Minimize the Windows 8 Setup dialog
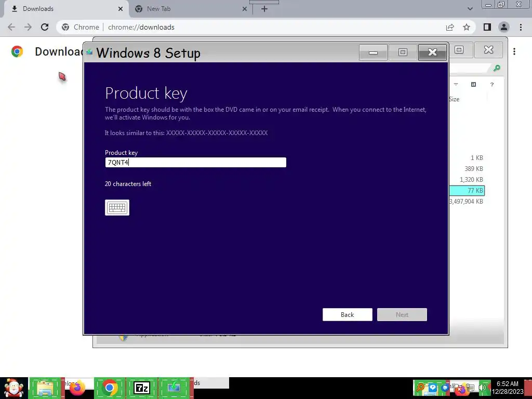 (x=373, y=52)
